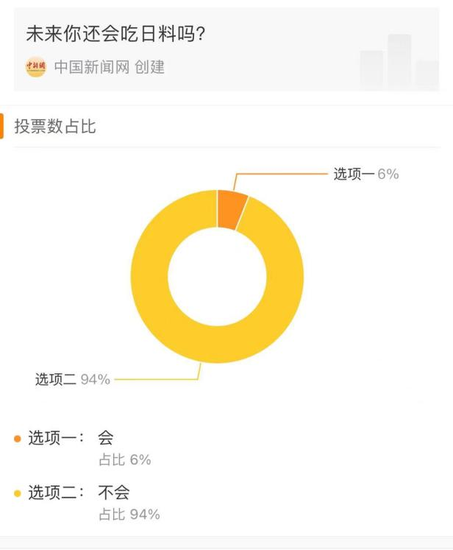Click the 选项二 94% chart label

tap(73, 380)
